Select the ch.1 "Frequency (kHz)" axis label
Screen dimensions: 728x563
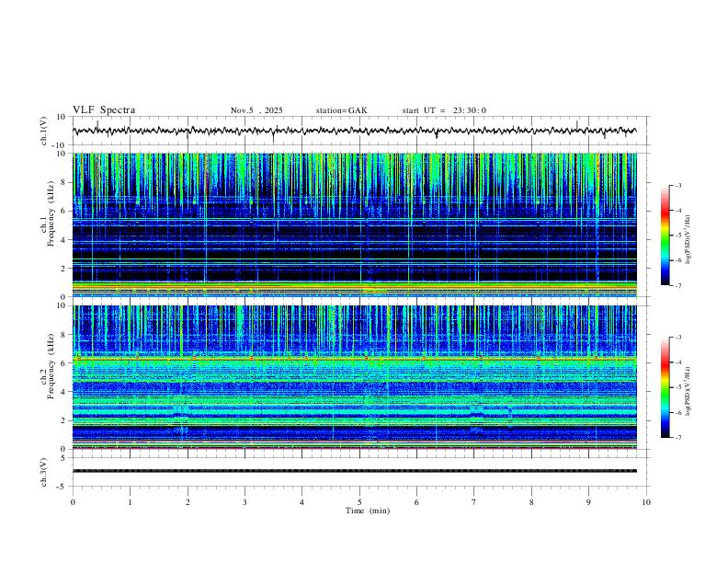coord(51,214)
